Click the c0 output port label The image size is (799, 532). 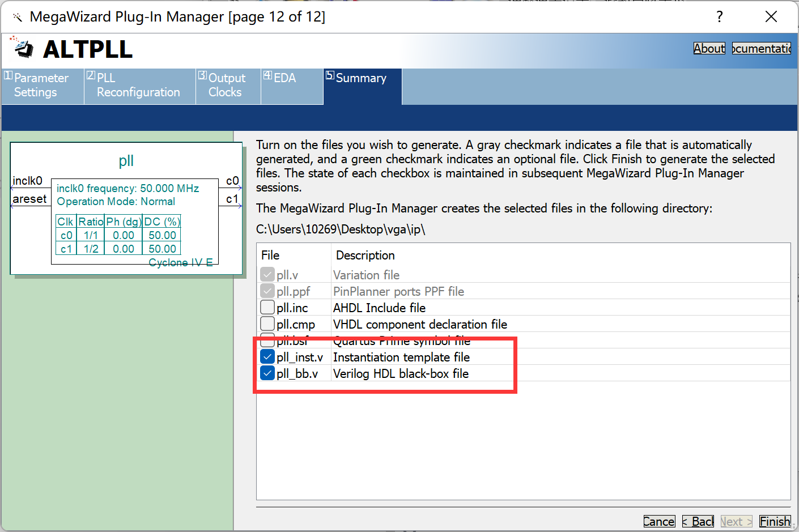pos(232,181)
